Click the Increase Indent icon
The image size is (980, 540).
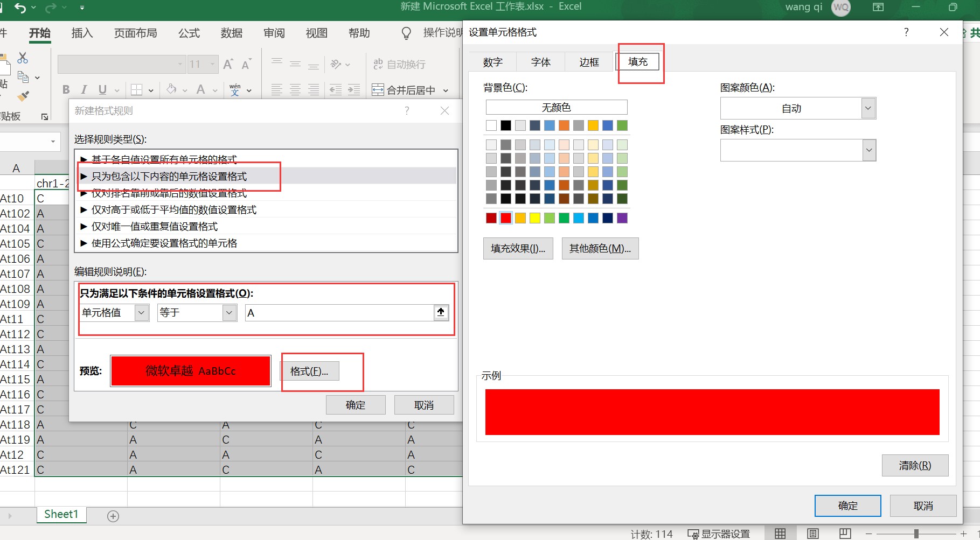[354, 89]
